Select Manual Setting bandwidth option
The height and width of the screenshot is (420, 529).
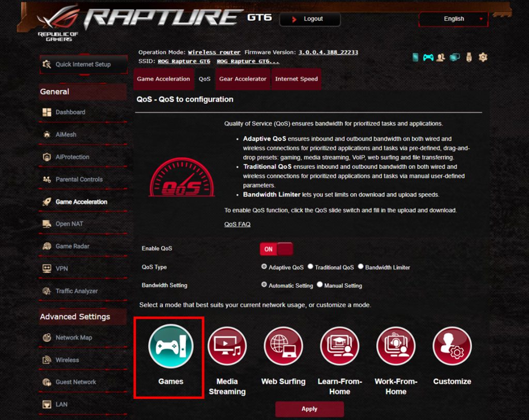click(320, 284)
